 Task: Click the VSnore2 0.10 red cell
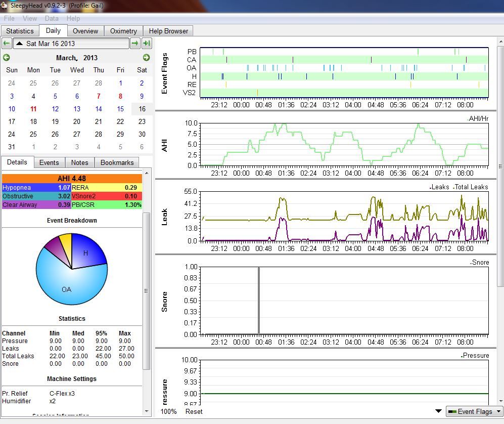coord(106,196)
